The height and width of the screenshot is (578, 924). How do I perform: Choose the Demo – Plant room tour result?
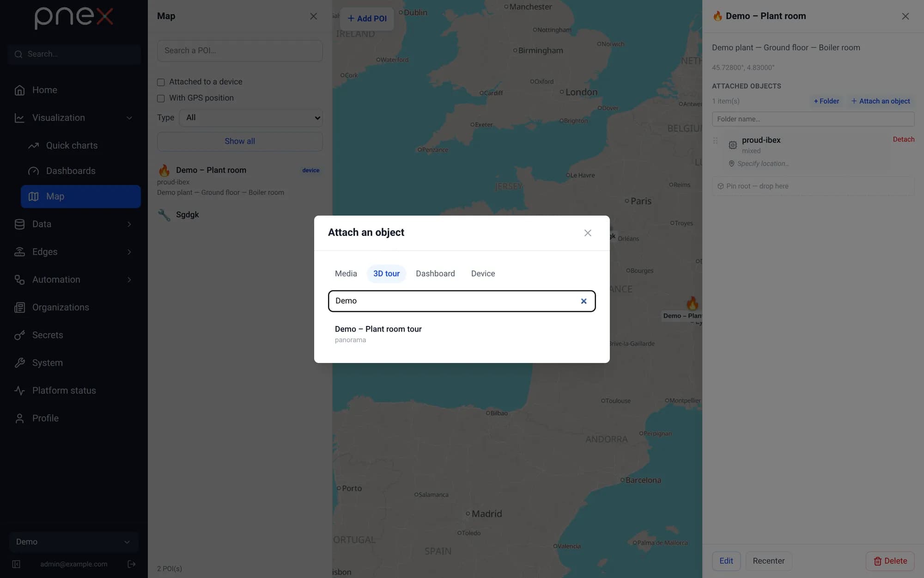point(462,334)
